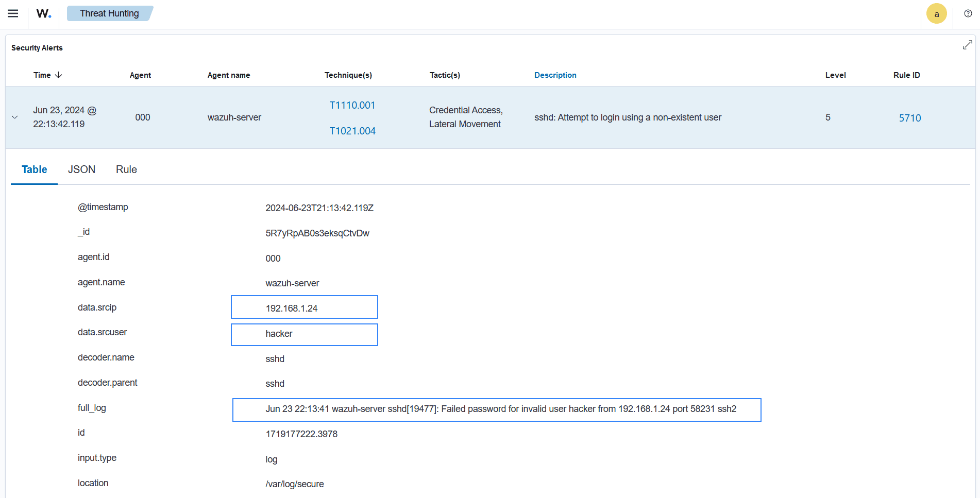Click the Threat Hunting breadcrumb

coord(109,13)
